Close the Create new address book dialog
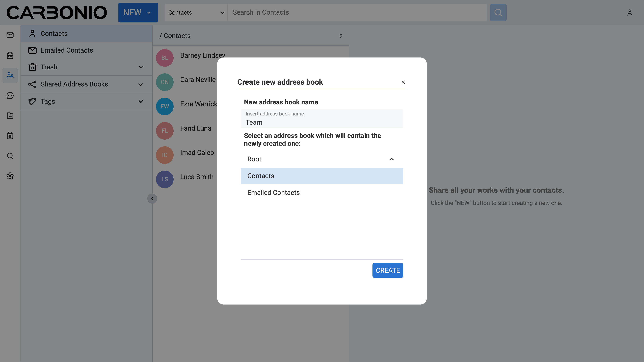Screen dimensions: 644x362 403,82
